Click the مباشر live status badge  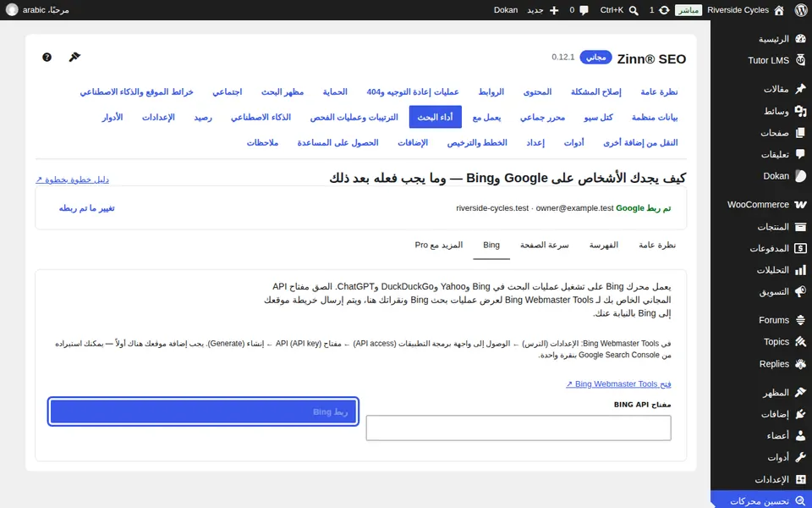(x=689, y=10)
